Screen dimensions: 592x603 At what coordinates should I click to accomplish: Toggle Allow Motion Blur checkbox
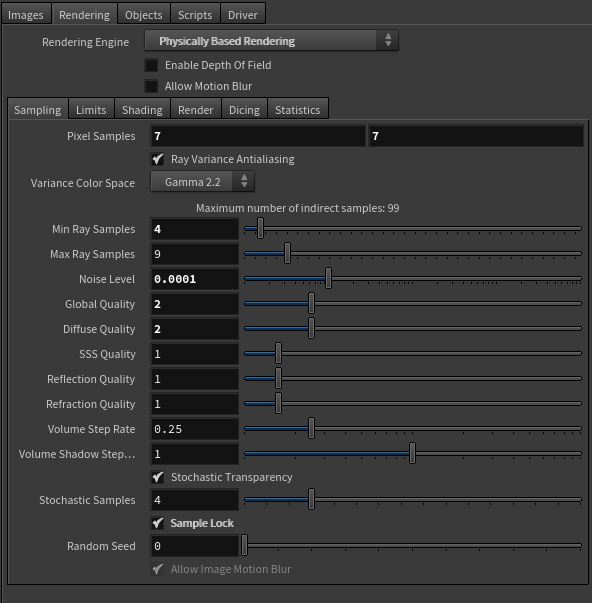(x=151, y=86)
